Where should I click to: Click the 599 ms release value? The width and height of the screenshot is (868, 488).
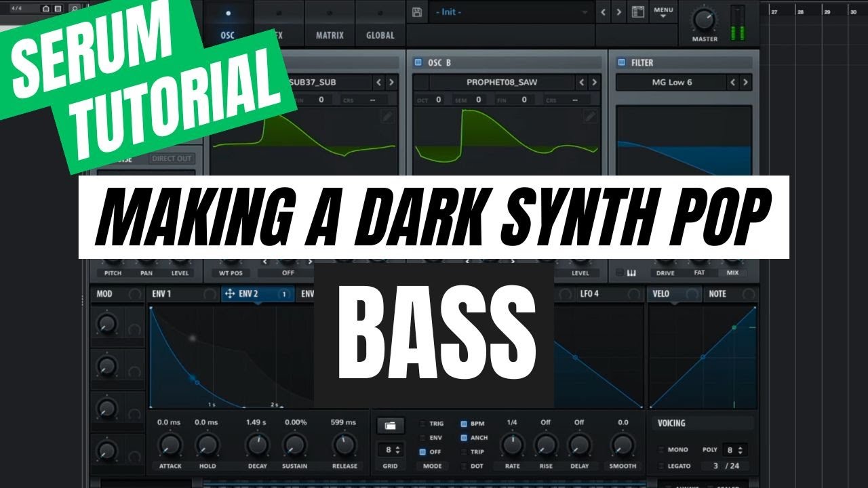tap(344, 422)
